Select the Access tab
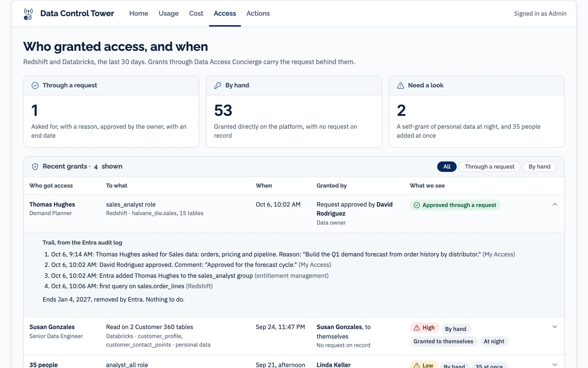 pyautogui.click(x=225, y=13)
